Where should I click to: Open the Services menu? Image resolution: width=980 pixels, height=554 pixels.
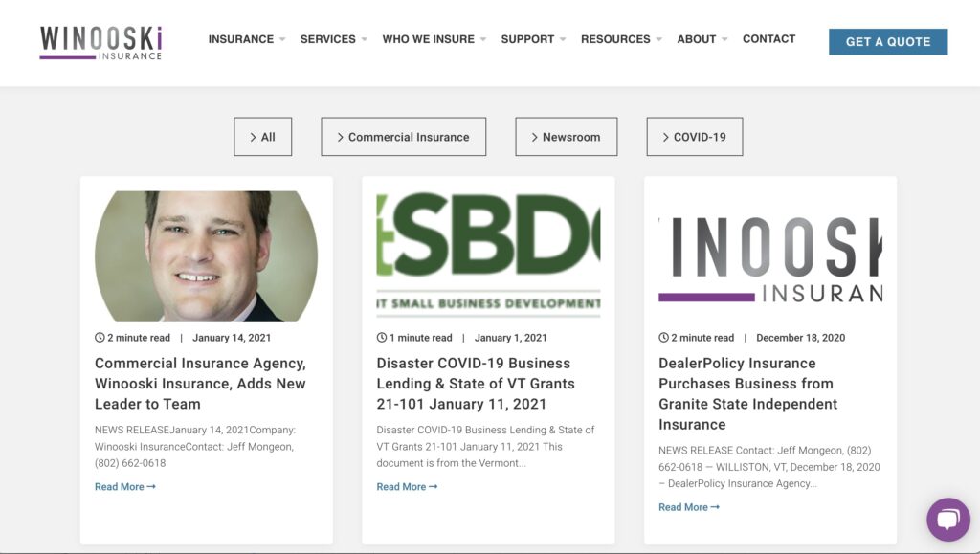coord(327,39)
